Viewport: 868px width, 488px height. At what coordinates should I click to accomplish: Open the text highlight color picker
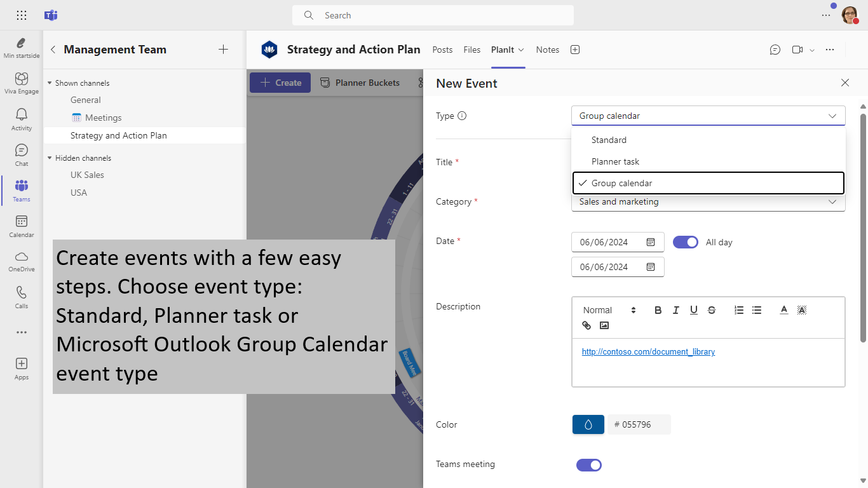802,310
